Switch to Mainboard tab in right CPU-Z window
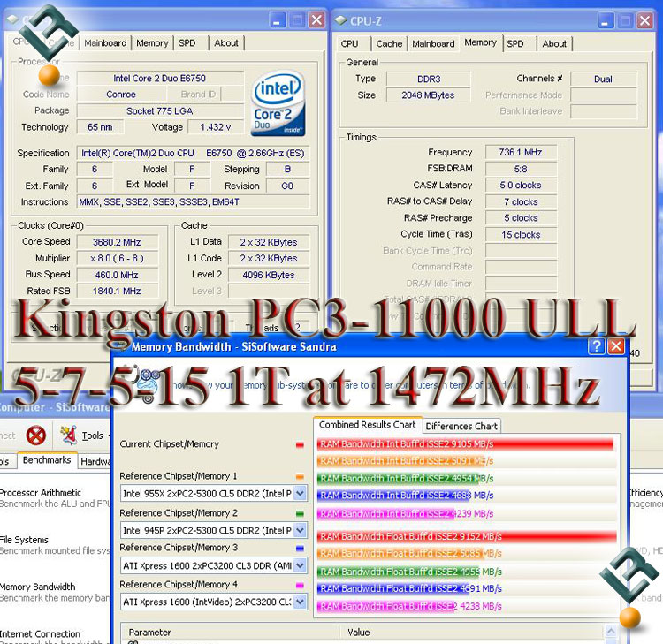The height and width of the screenshot is (644, 663). [x=433, y=44]
